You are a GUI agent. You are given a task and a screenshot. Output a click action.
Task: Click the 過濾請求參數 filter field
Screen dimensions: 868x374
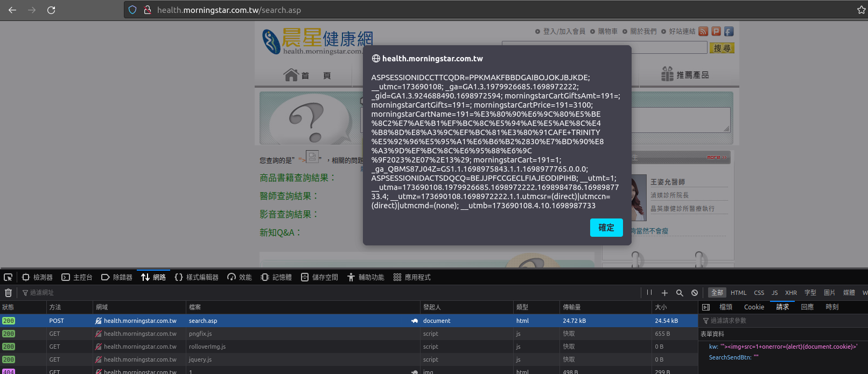click(783, 321)
